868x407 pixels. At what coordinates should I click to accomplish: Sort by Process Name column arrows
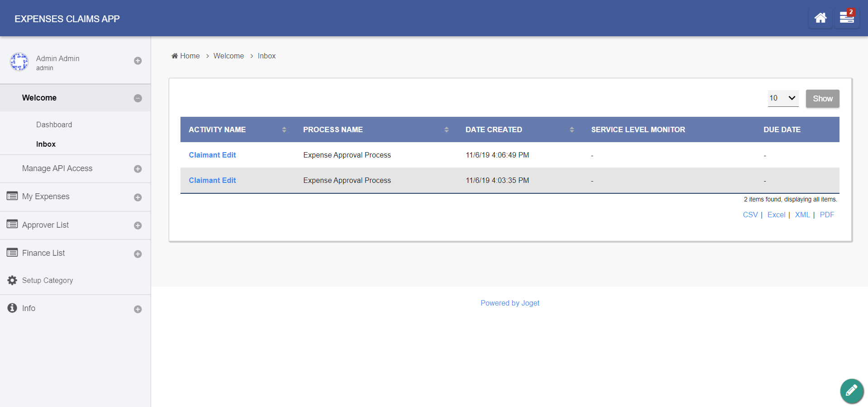coord(446,129)
